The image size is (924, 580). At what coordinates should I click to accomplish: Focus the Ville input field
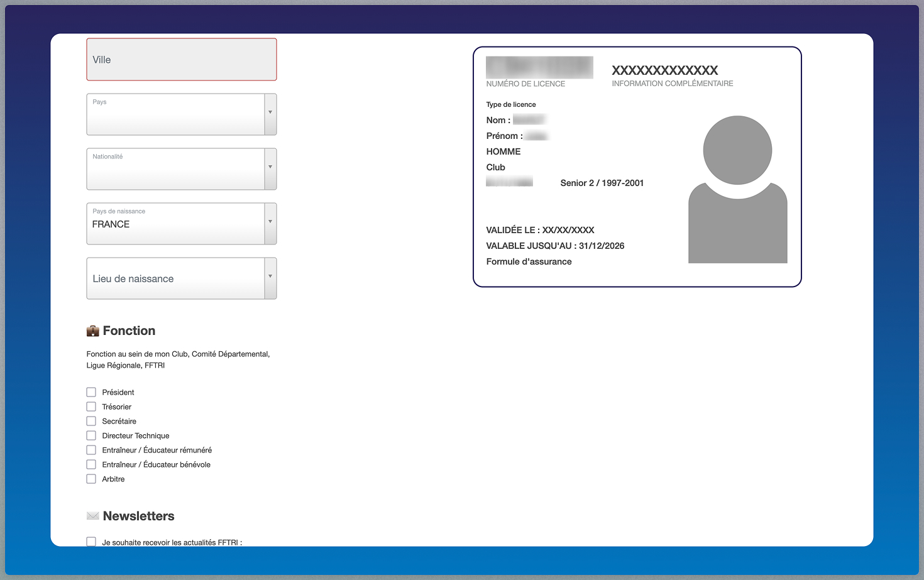pos(181,60)
